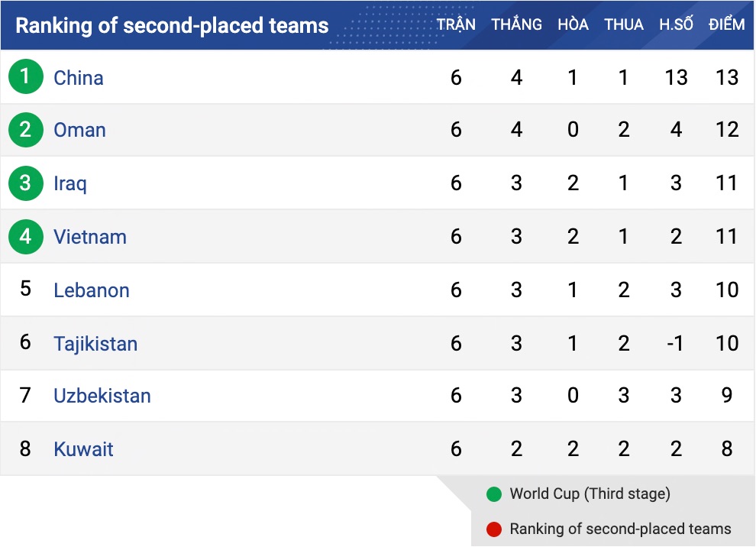Select the Uzbekistan team link
Screen dimensions: 756x547
[x=102, y=396]
